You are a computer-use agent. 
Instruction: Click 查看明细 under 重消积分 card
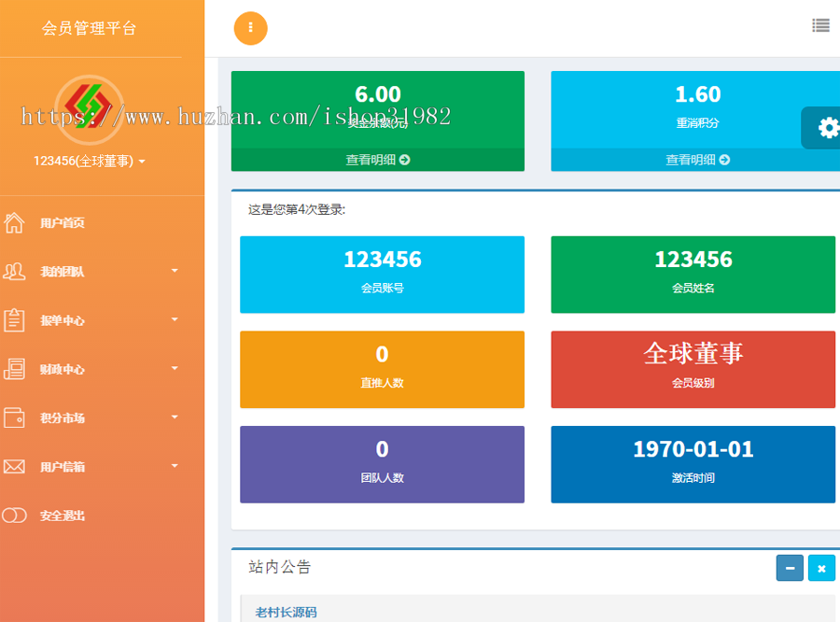pyautogui.click(x=696, y=160)
